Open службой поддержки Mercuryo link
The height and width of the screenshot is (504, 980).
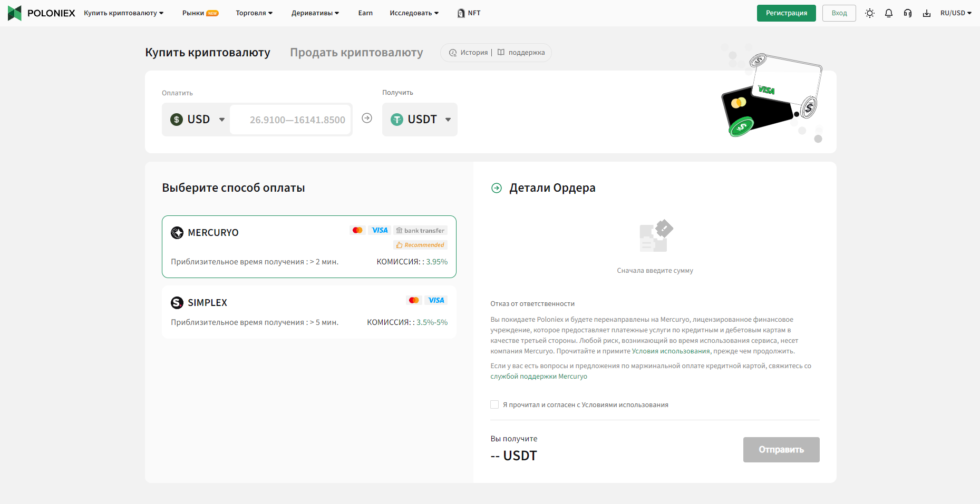click(539, 377)
